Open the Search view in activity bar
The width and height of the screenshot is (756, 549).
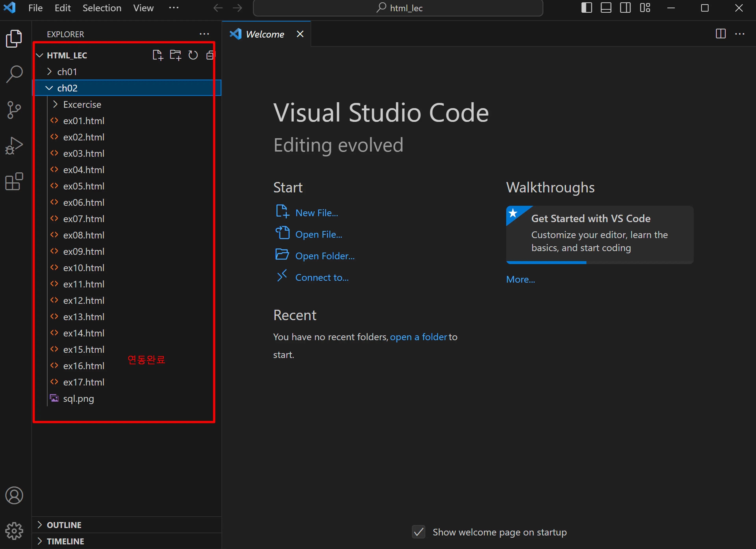point(14,74)
